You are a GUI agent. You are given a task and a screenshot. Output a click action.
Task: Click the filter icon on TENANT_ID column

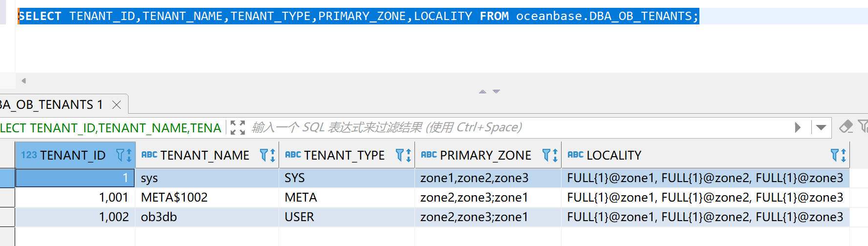pyautogui.click(x=120, y=155)
